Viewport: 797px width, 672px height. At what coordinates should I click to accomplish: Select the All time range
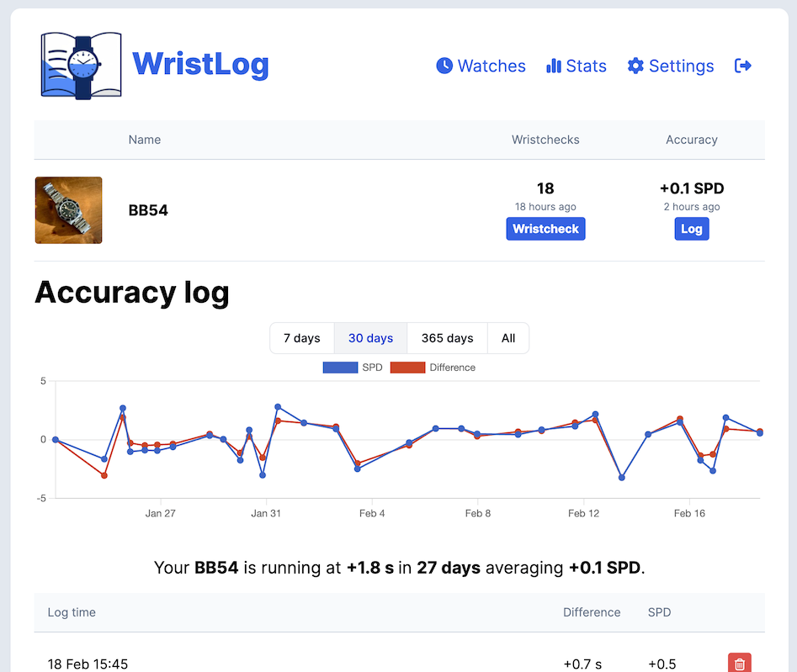tap(508, 338)
